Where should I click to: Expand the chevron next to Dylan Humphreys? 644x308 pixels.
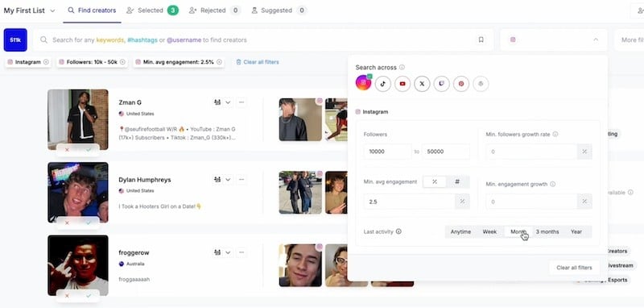click(x=228, y=179)
